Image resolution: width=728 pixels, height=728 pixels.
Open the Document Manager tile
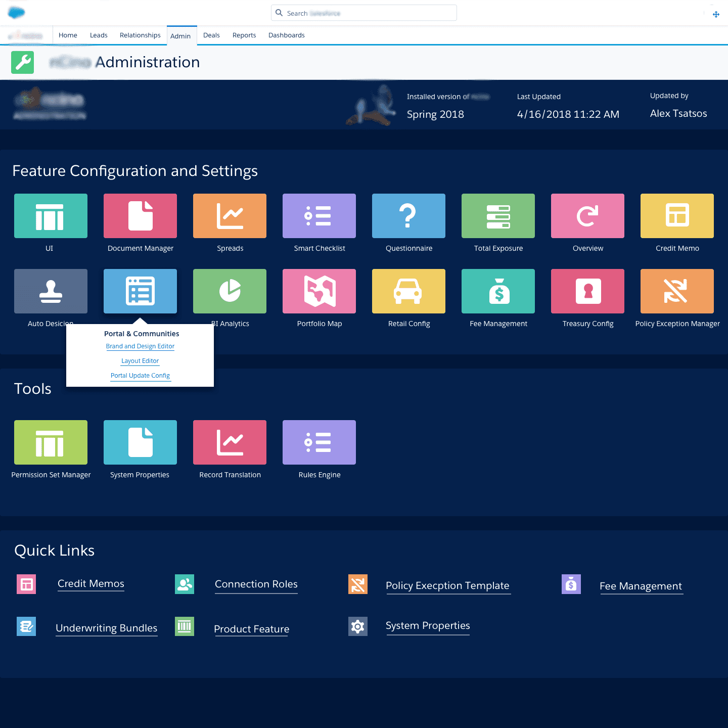(140, 216)
